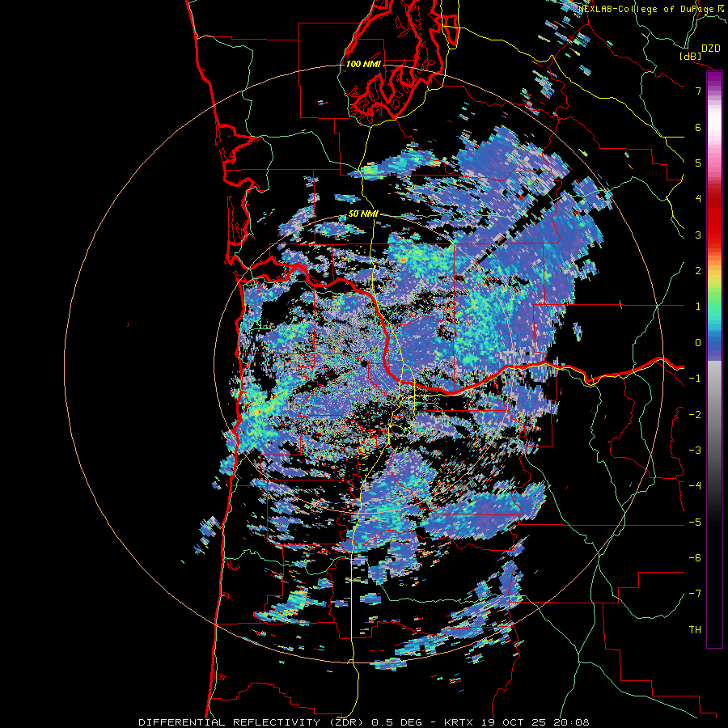Click the ZDR color scale bar

714,359
